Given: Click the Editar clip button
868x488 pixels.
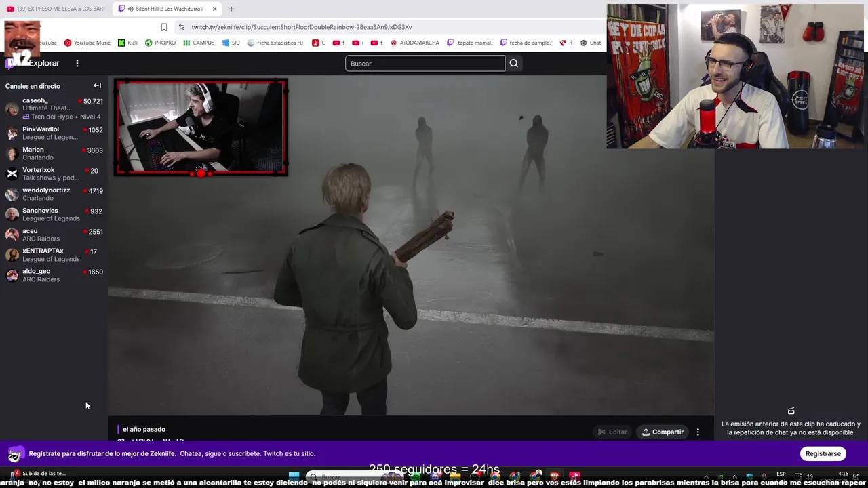Looking at the screenshot, I should (x=612, y=432).
